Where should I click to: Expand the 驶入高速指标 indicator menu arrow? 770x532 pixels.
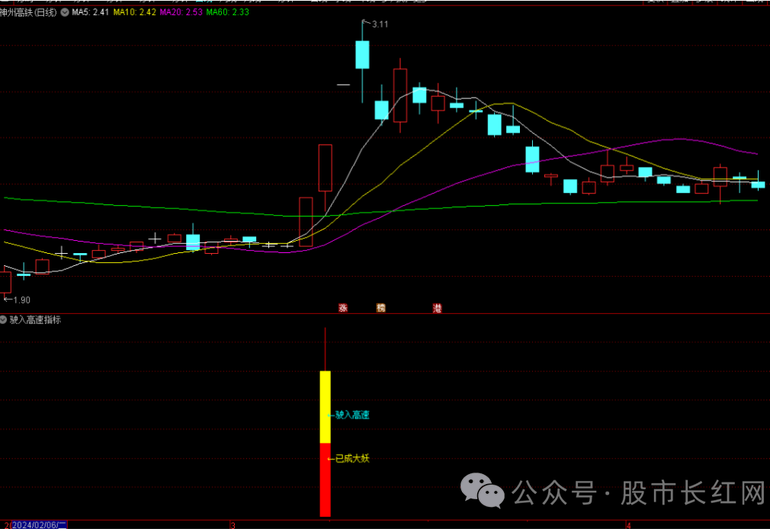coord(4,319)
